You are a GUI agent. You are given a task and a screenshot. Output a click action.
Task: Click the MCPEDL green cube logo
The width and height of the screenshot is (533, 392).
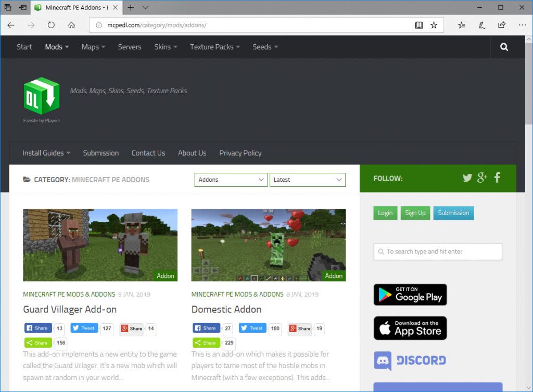[x=42, y=96]
